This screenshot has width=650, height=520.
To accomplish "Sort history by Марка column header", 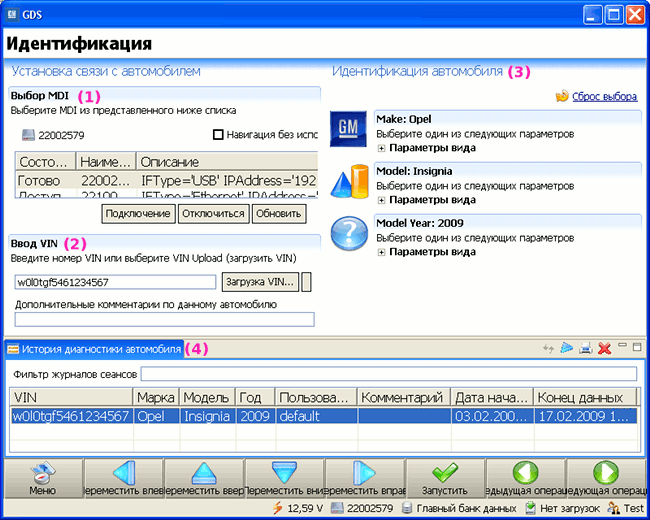I will 156,397.
